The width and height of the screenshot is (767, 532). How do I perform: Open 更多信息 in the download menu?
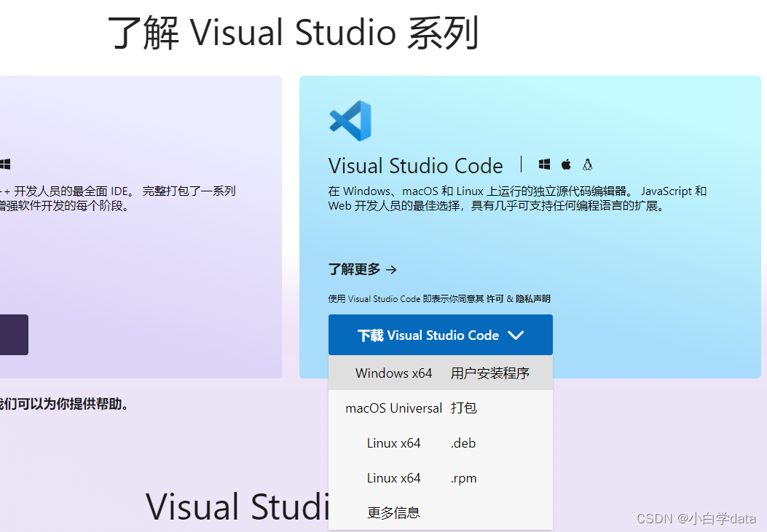[393, 512]
